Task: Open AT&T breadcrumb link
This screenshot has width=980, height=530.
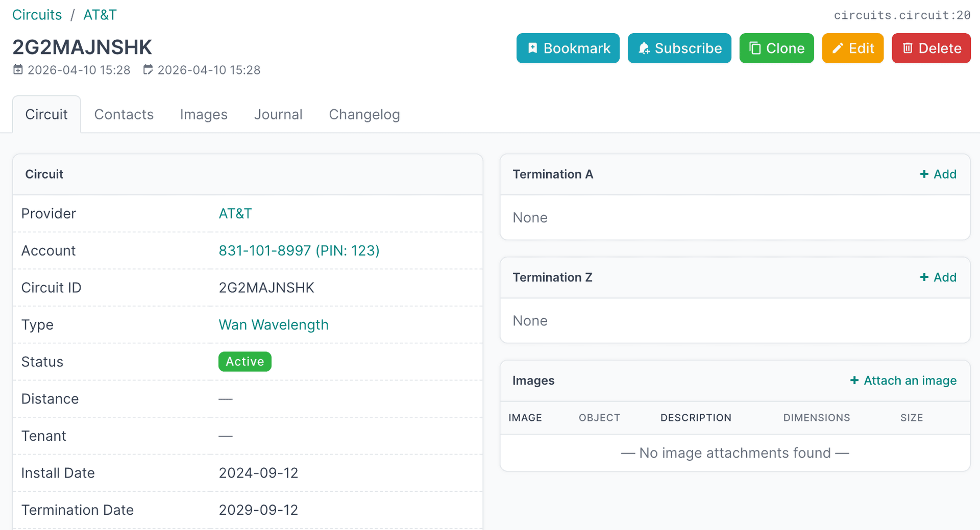Action: (x=100, y=15)
